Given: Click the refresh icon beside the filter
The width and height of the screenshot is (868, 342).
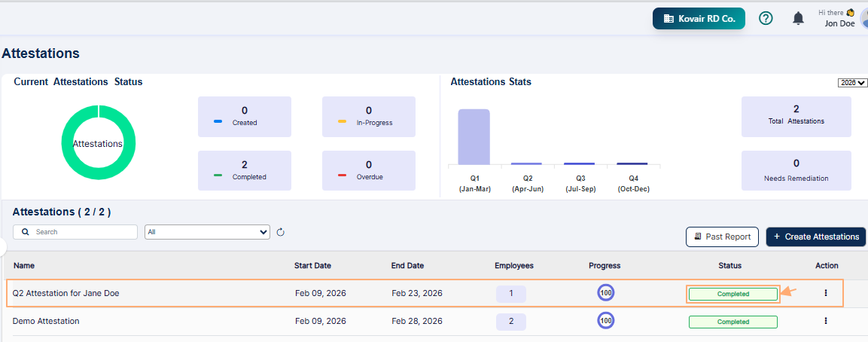Looking at the screenshot, I should [281, 232].
